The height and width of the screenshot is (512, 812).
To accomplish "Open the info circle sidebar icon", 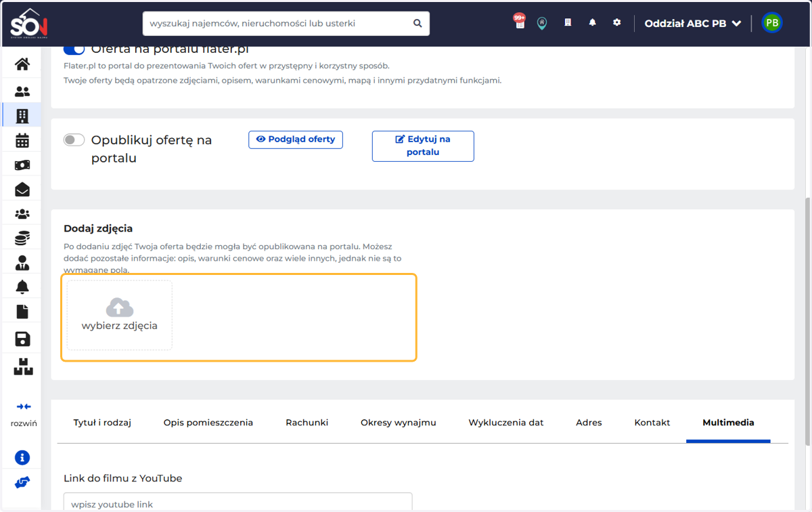I will coord(22,458).
